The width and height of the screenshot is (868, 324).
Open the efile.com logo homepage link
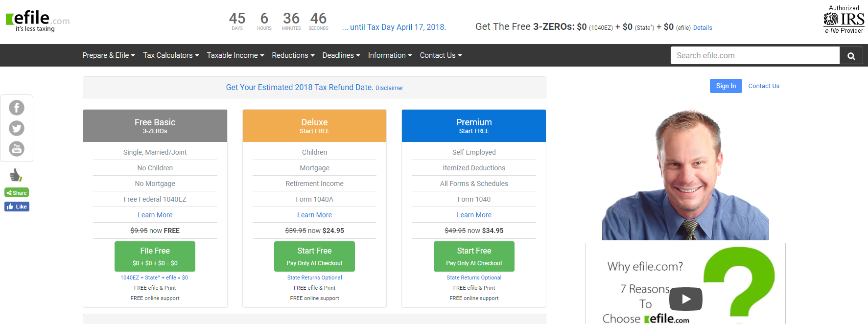tap(38, 21)
